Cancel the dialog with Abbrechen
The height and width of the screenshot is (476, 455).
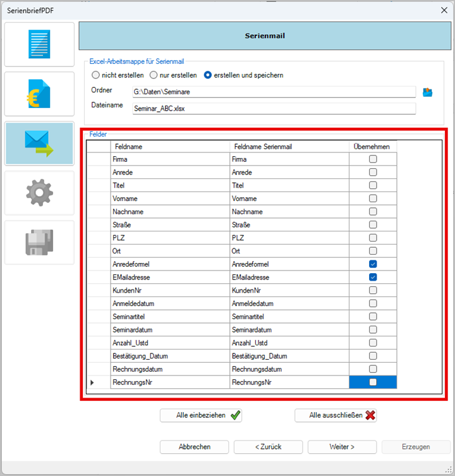pos(194,447)
